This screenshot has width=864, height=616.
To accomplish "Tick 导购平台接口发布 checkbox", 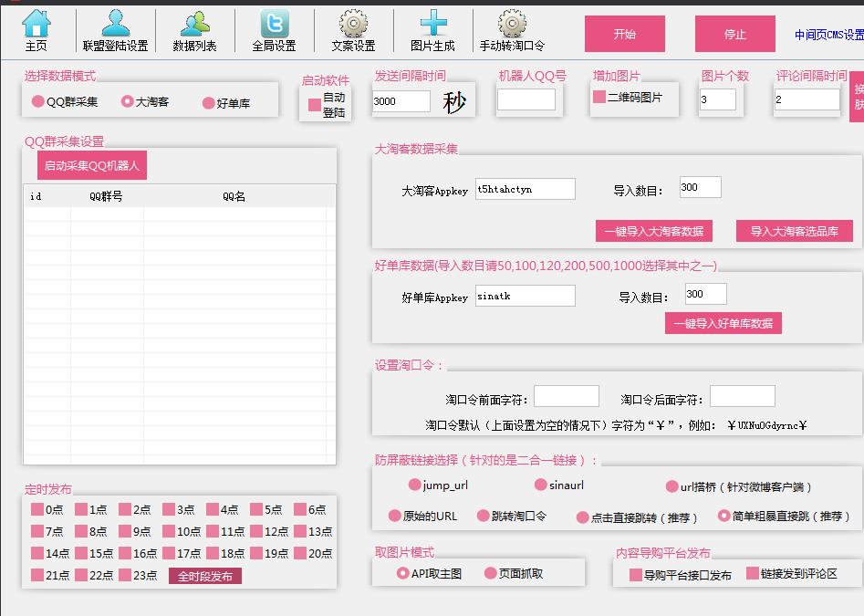I will pyautogui.click(x=635, y=575).
